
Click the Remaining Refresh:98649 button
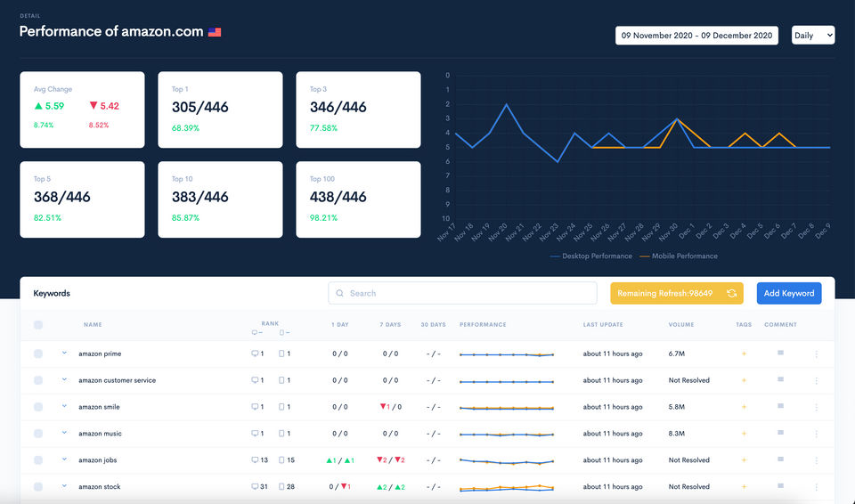pyautogui.click(x=677, y=294)
